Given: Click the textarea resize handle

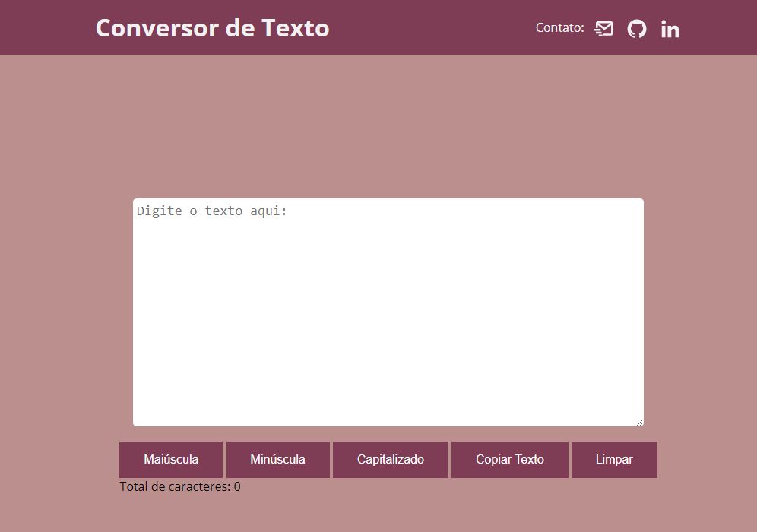Looking at the screenshot, I should click(x=640, y=423).
